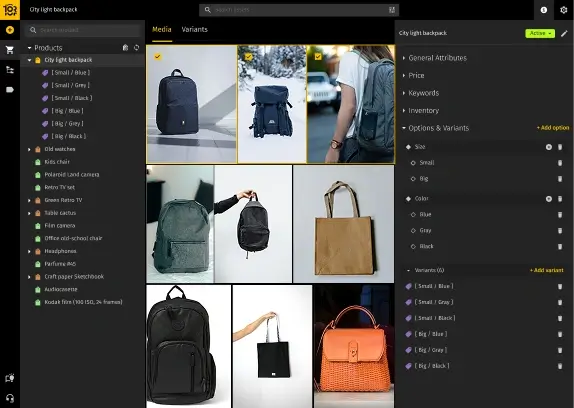Expand the Craft paper Sketchbook node
This screenshot has height=408, width=574.
coord(29,277)
